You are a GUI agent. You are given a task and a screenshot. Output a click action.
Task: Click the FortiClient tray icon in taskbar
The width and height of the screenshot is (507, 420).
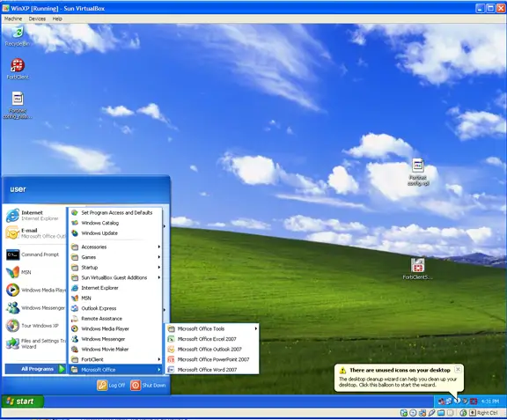(x=474, y=402)
